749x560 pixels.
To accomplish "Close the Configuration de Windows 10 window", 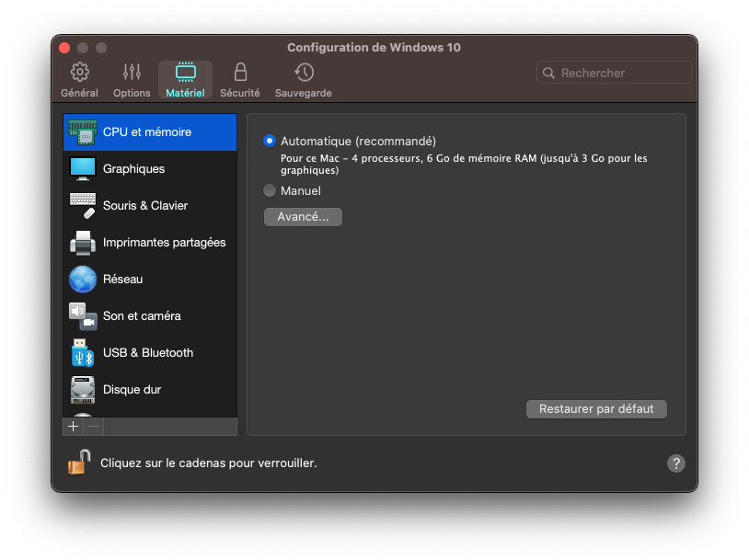I will tap(64, 48).
